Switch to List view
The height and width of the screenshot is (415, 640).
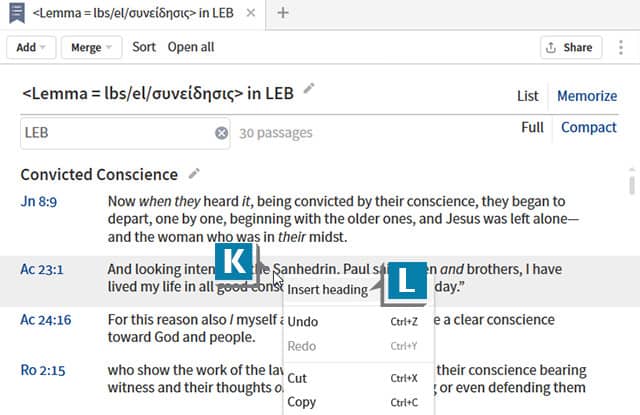click(528, 96)
